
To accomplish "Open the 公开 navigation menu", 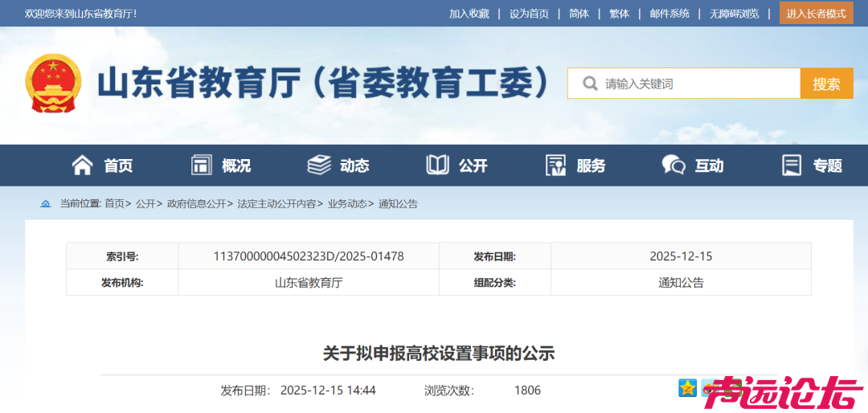I will [x=473, y=166].
